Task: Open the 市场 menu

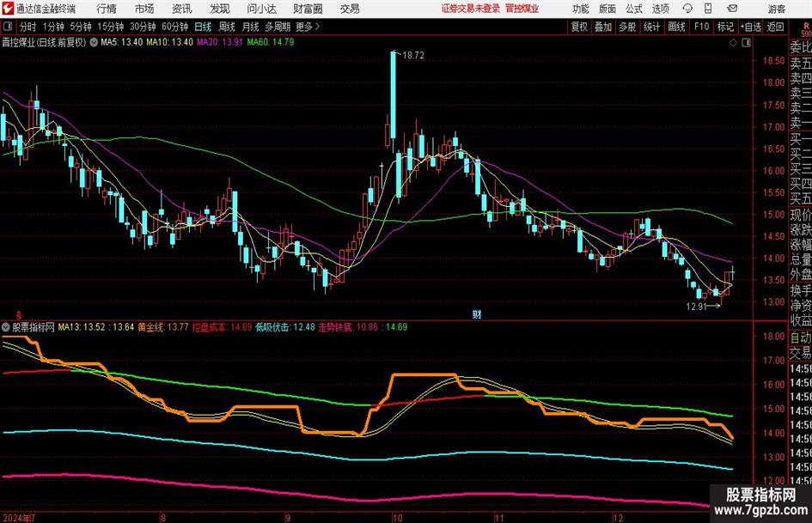Action: [144, 9]
